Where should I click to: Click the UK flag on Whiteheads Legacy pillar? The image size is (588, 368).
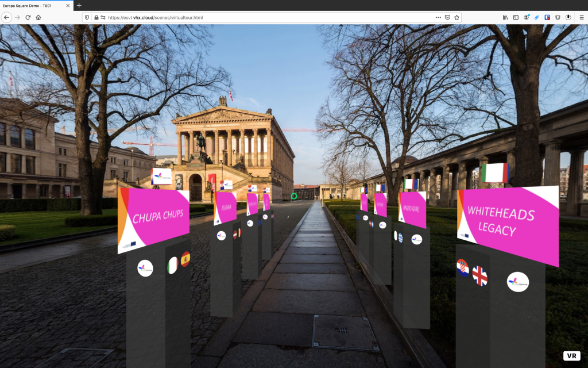point(479,276)
